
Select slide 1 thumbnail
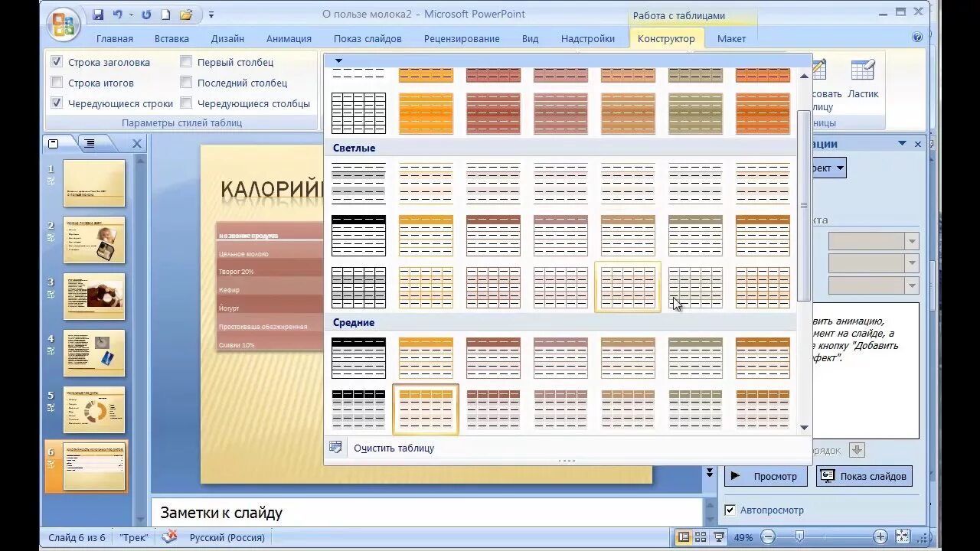pos(93,183)
